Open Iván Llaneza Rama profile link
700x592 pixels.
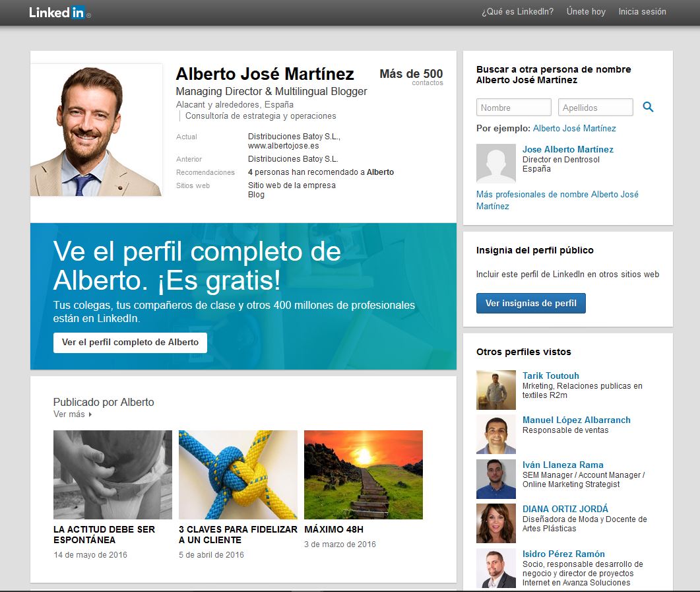point(563,465)
